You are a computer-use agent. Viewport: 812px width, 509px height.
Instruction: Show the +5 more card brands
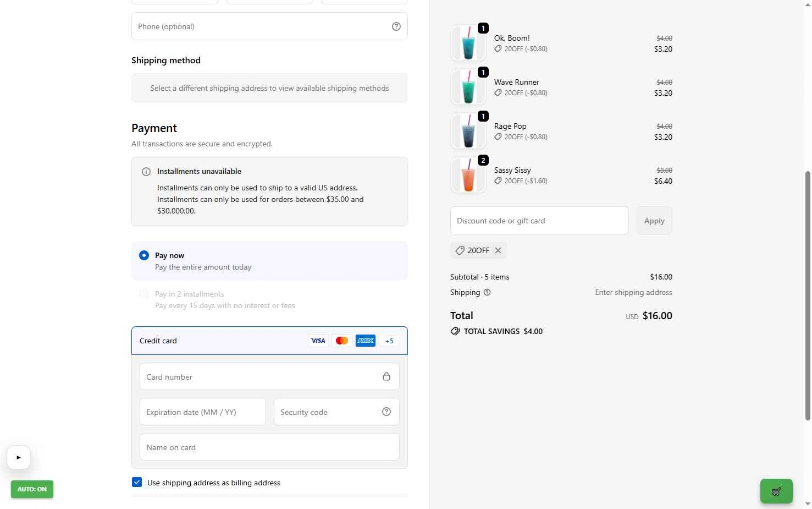[x=389, y=341]
